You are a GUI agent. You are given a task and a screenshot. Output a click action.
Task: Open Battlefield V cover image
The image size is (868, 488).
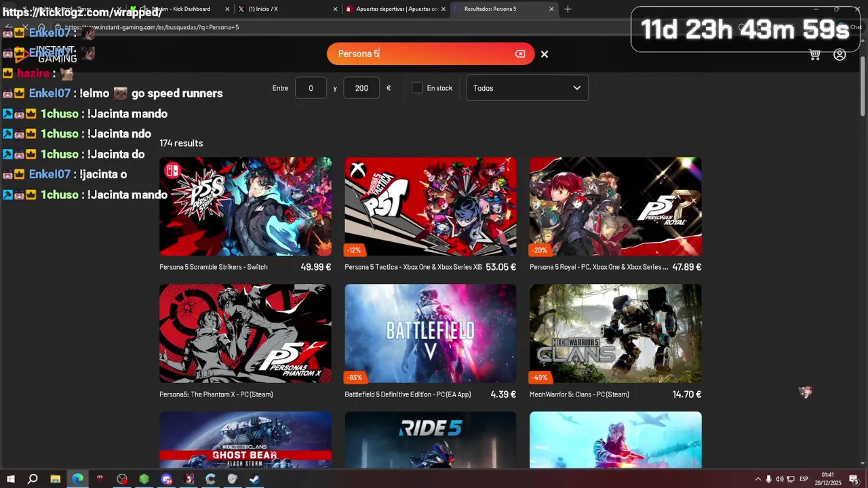(x=431, y=333)
